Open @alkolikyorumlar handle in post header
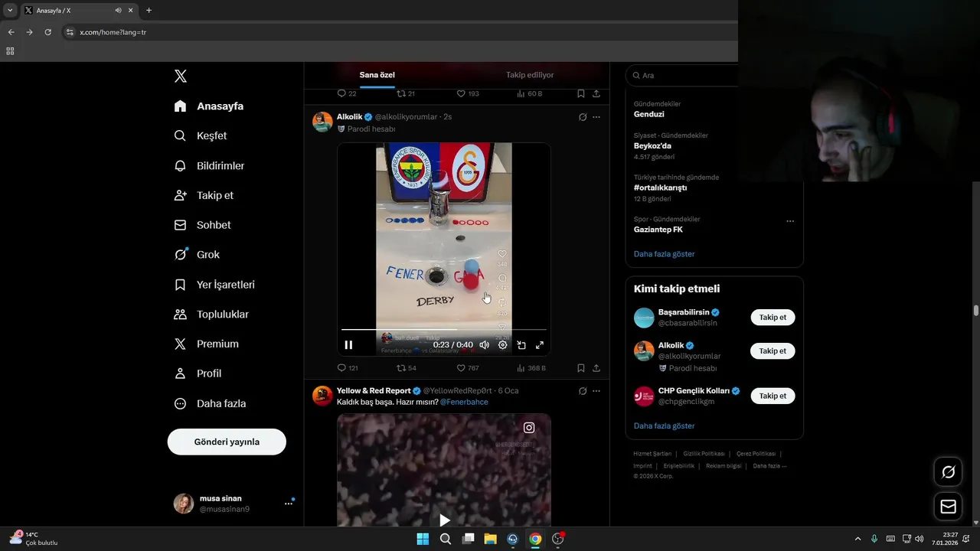Image resolution: width=980 pixels, height=551 pixels. 406,117
